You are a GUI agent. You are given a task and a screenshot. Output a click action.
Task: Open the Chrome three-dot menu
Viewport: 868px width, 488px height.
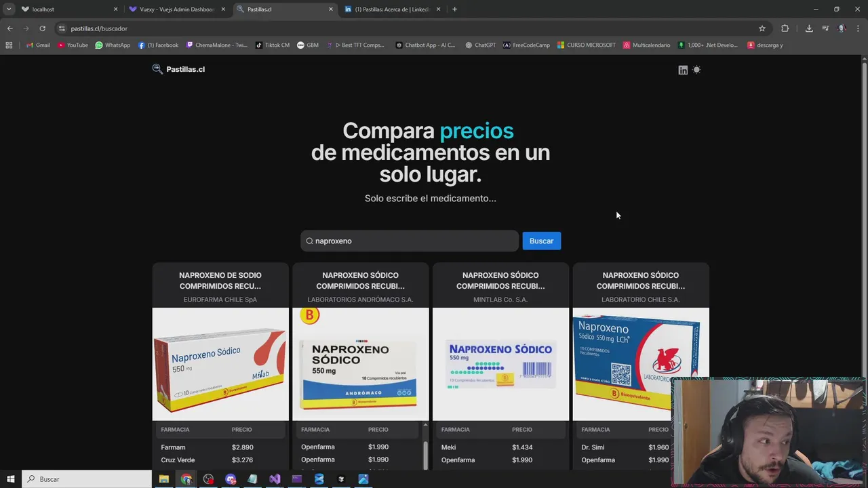pos(858,28)
